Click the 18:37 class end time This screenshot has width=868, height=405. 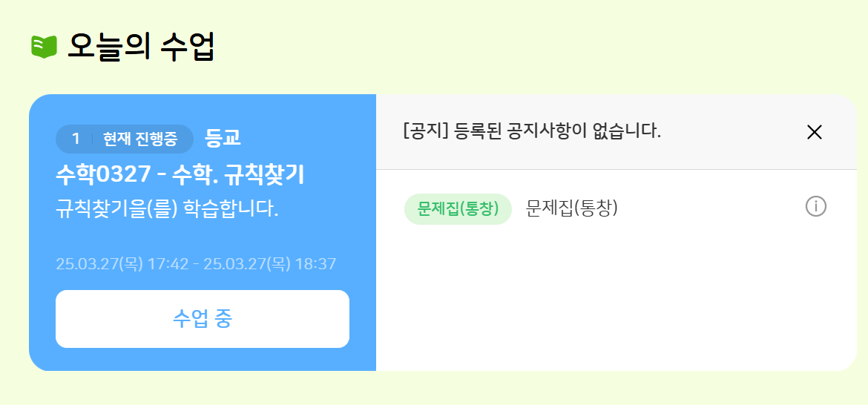click(315, 264)
